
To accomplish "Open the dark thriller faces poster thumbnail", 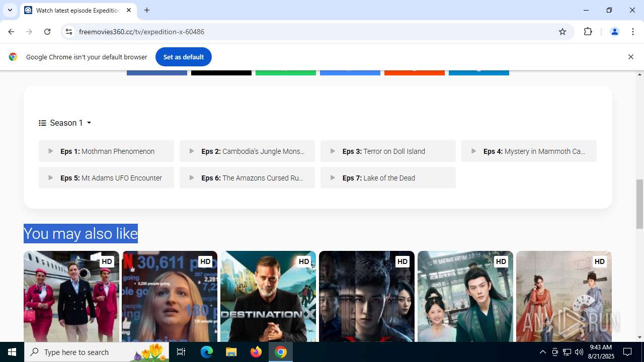I will tap(367, 297).
